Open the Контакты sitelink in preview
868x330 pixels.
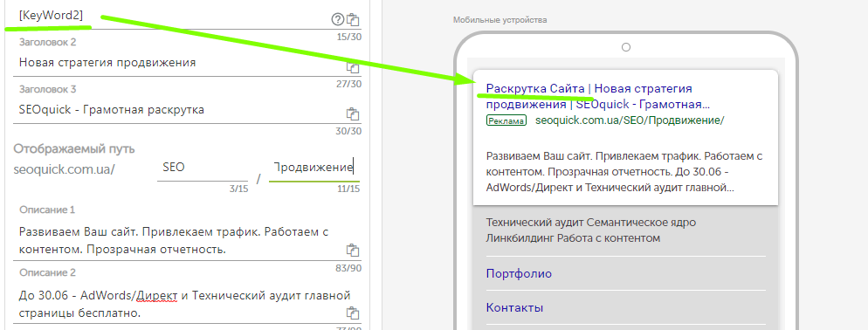514,307
